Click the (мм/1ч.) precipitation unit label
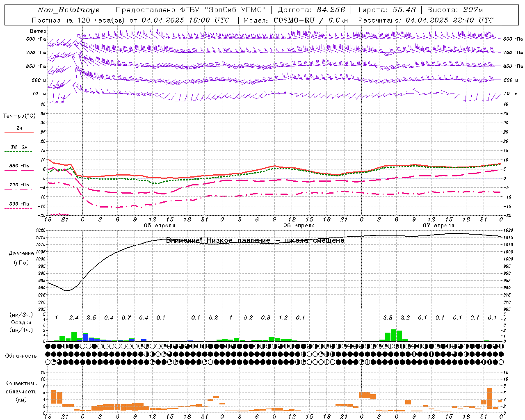Image resolution: width=525 pixels, height=420 pixels. [21, 330]
